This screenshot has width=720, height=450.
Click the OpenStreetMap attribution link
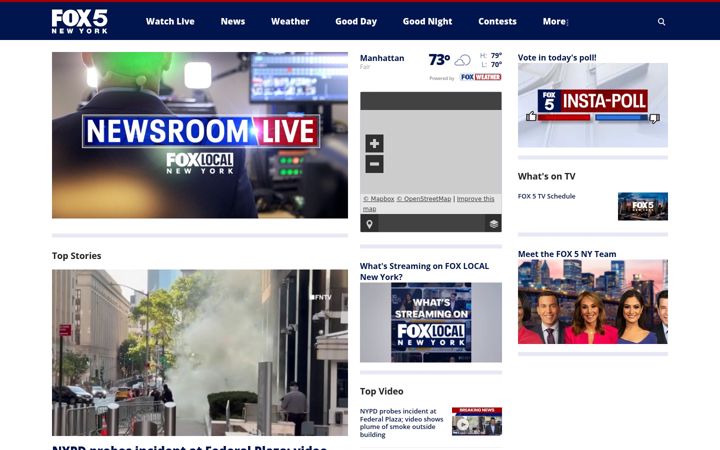click(x=424, y=199)
